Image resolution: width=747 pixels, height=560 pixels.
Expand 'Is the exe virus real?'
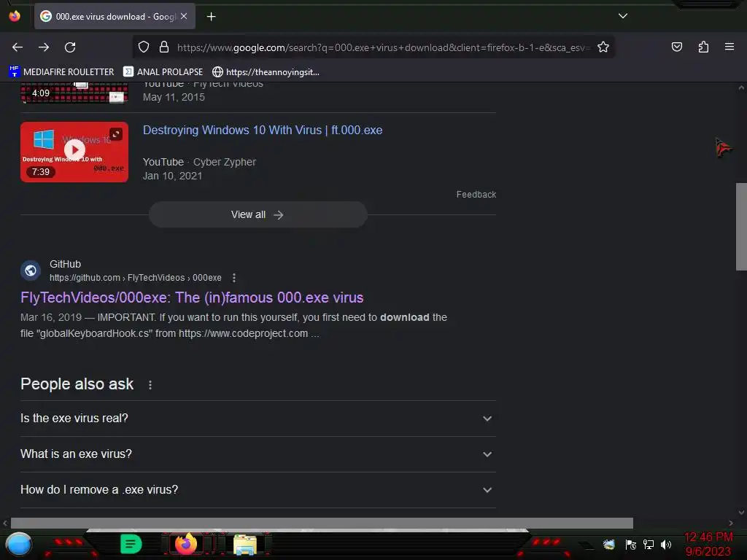258,419
